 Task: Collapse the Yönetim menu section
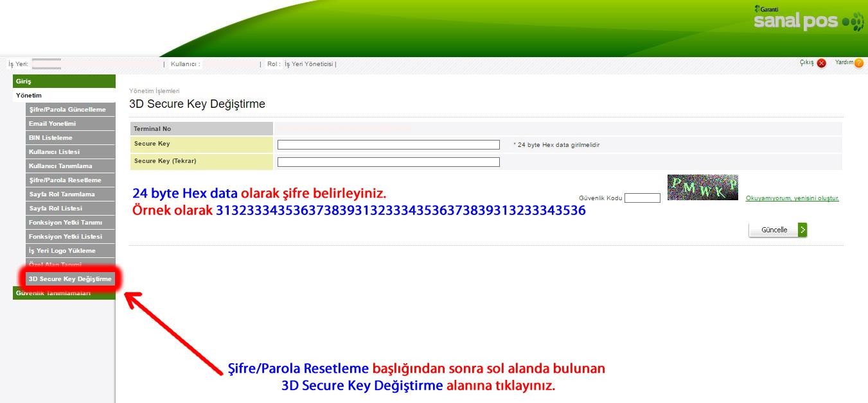point(64,96)
